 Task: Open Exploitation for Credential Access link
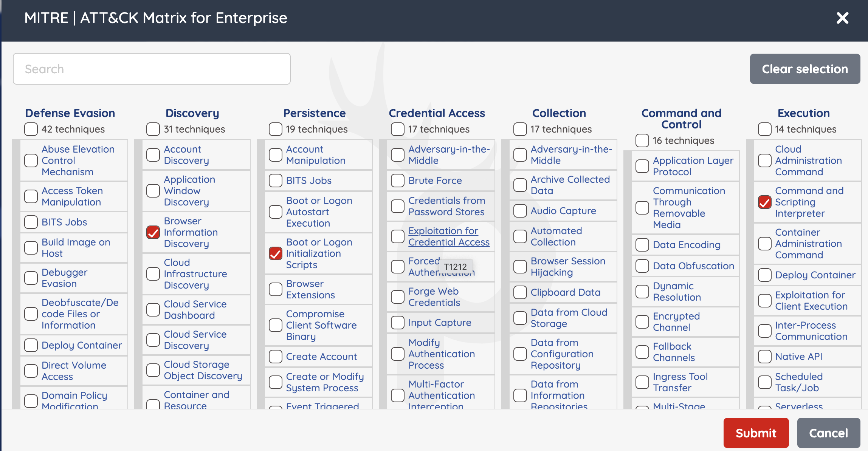tap(449, 236)
